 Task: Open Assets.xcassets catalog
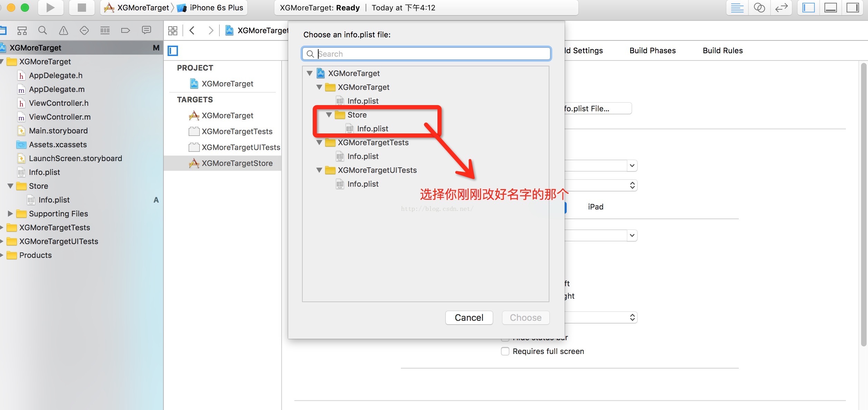58,145
